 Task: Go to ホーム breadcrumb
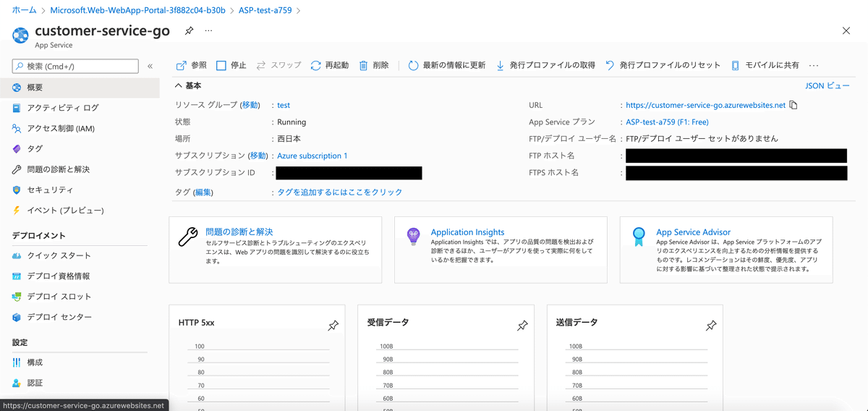point(25,11)
